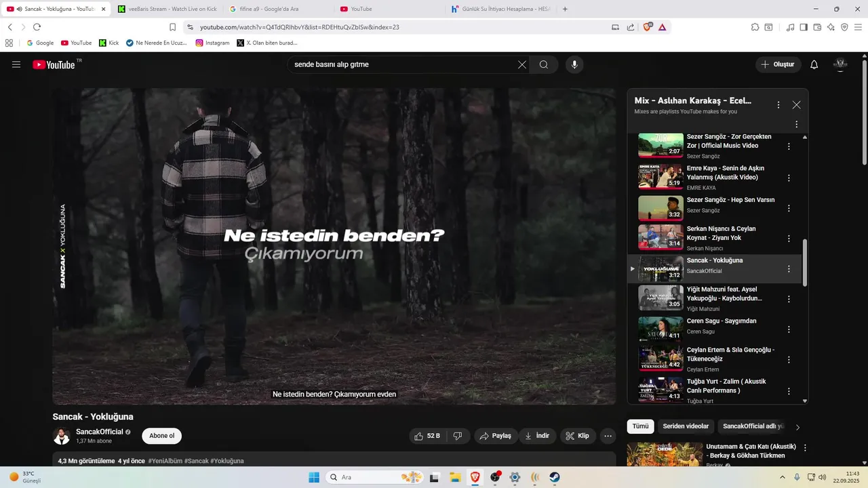Image resolution: width=868 pixels, height=488 pixels.
Task: Open Brave VPN shield icon
Action: (x=844, y=27)
